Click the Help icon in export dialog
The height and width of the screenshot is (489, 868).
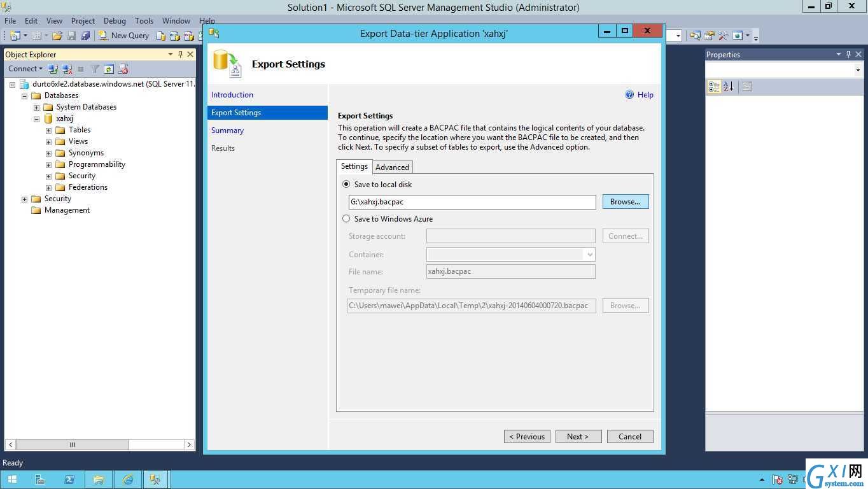(x=629, y=95)
